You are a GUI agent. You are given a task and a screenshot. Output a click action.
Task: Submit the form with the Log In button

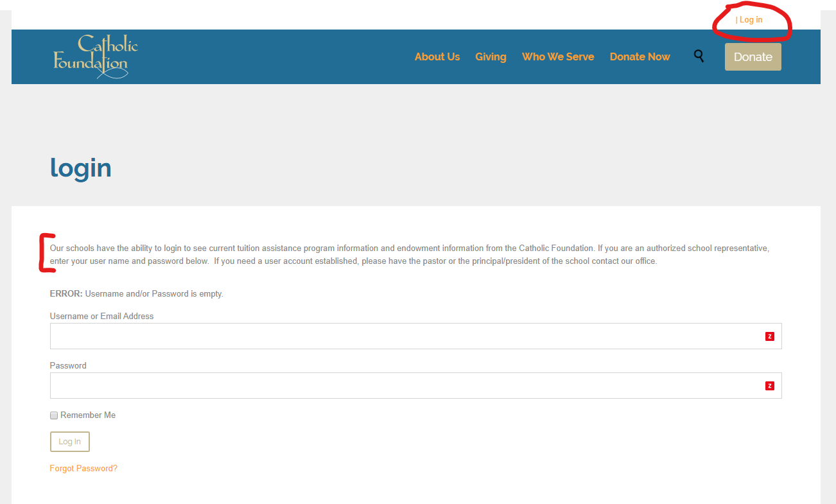(x=69, y=442)
